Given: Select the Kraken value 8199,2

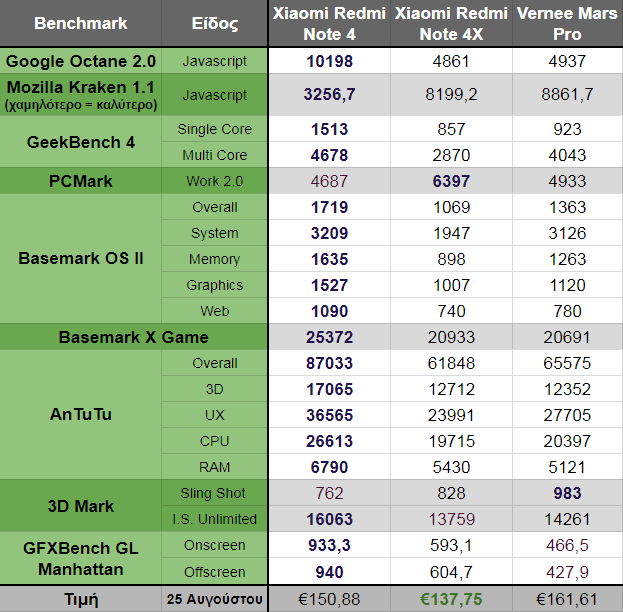Looking at the screenshot, I should pos(451,95).
